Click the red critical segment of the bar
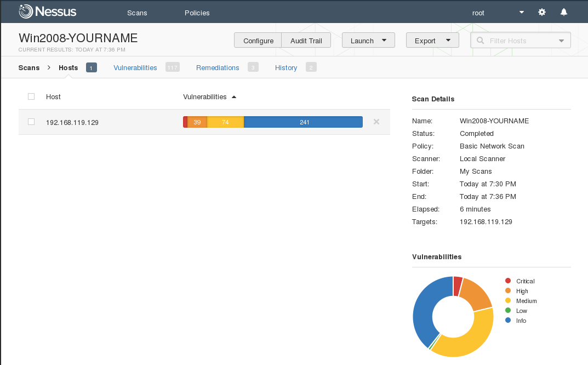 (x=185, y=122)
